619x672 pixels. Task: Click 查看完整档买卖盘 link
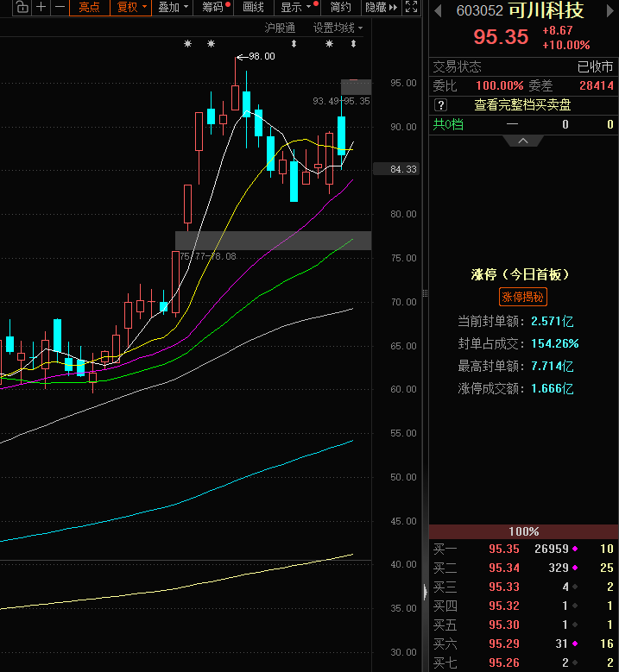[x=522, y=105]
